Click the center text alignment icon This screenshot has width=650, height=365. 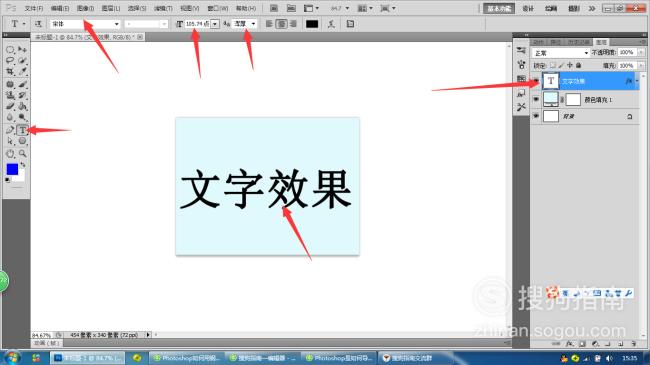(281, 24)
